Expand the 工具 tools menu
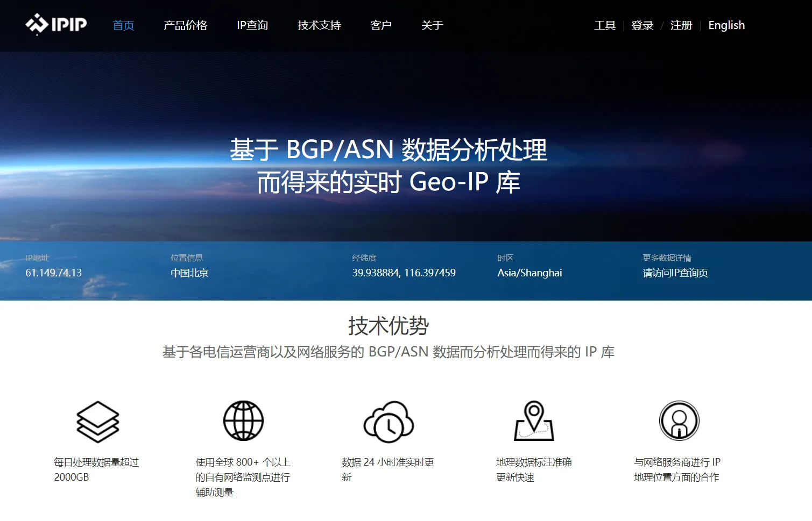This screenshot has width=812, height=521. click(605, 25)
